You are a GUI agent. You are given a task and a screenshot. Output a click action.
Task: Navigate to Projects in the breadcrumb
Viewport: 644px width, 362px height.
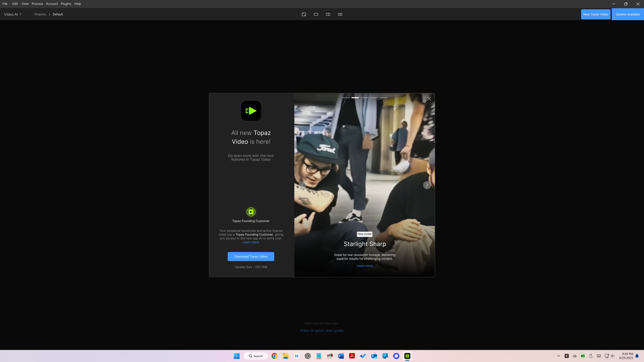tap(40, 14)
